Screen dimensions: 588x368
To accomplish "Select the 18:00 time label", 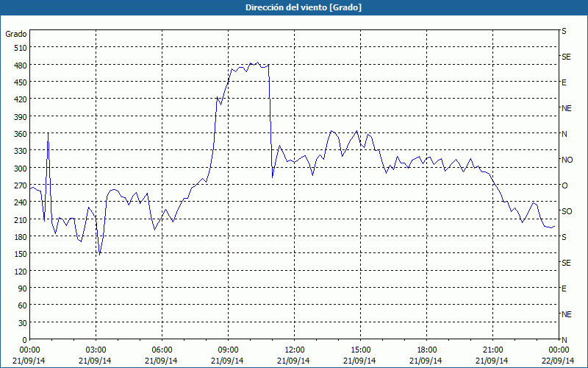I will coord(426,350).
